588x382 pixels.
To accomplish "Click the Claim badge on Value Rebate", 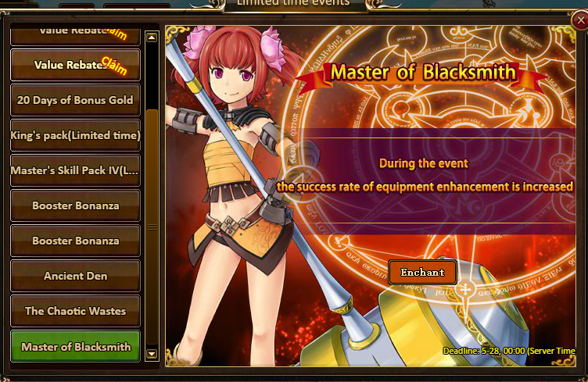I will [114, 66].
